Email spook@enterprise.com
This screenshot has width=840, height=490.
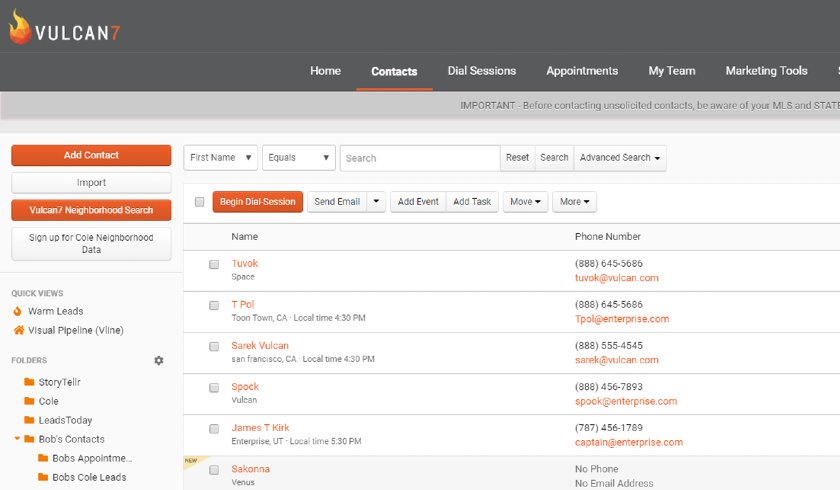pos(626,401)
